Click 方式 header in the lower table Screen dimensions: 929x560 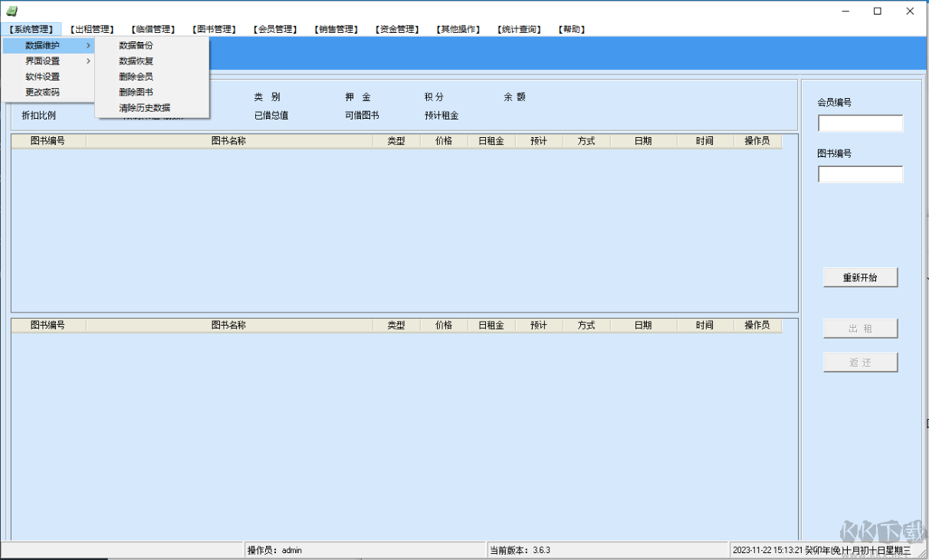(586, 325)
